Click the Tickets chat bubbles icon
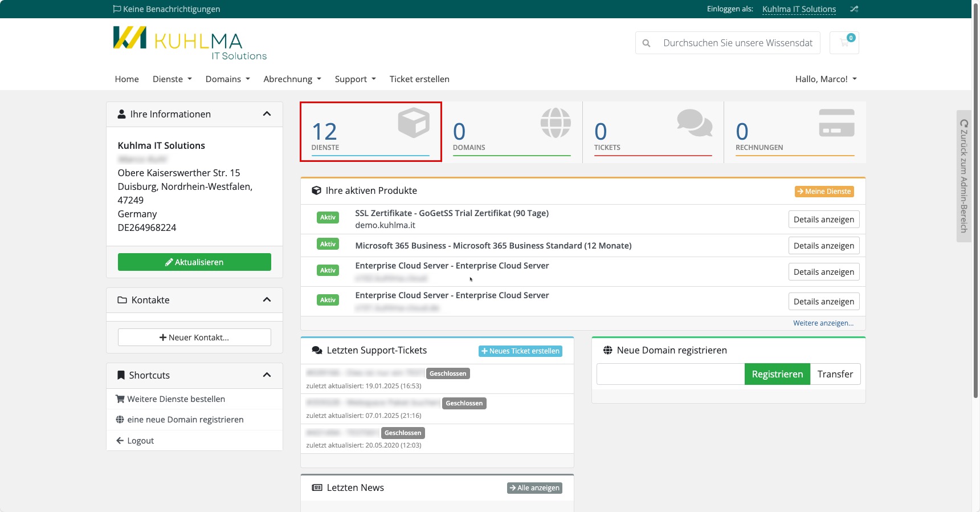980x512 pixels. coord(695,123)
